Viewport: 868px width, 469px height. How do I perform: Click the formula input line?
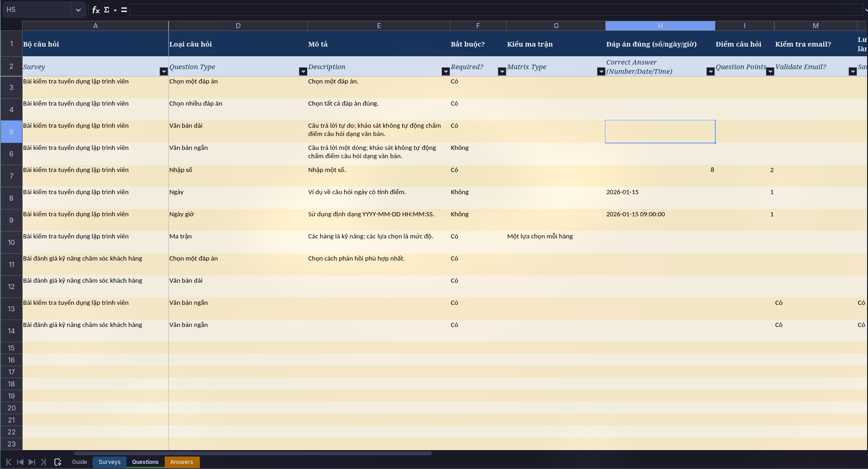point(496,10)
